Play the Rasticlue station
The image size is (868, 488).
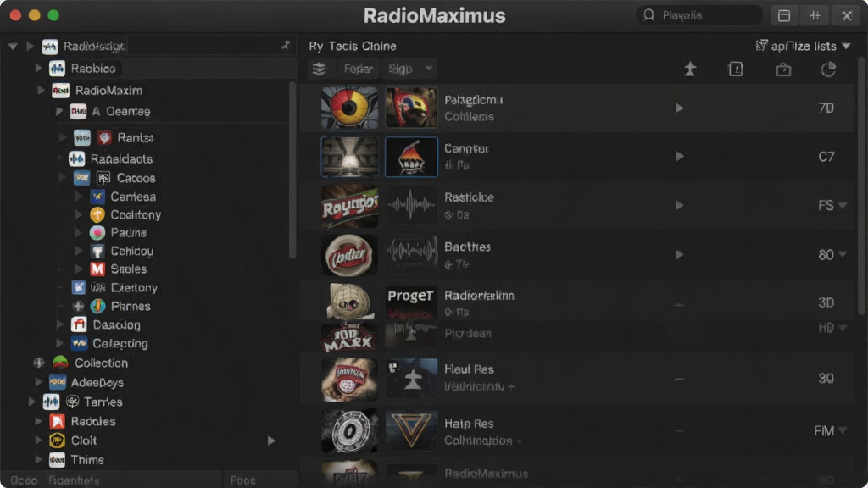click(679, 205)
